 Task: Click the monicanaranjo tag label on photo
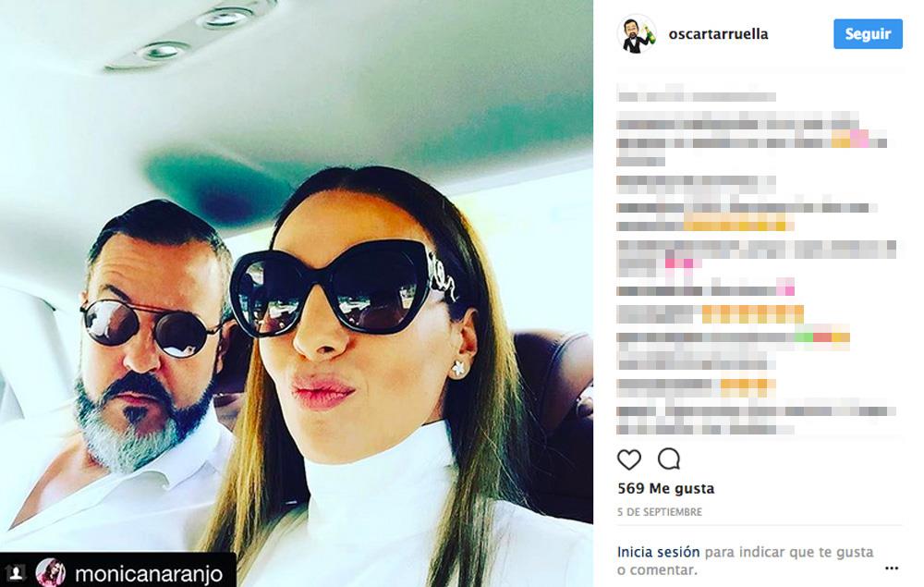tap(149, 573)
